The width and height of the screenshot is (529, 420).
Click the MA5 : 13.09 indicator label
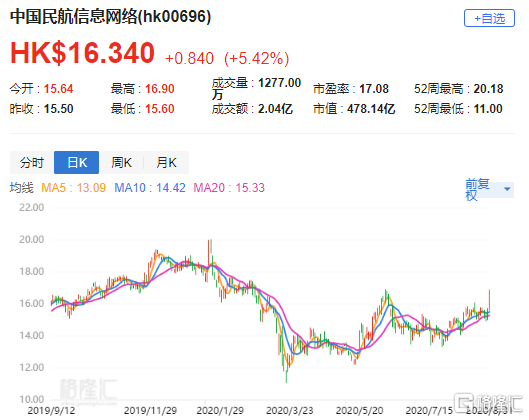[74, 188]
